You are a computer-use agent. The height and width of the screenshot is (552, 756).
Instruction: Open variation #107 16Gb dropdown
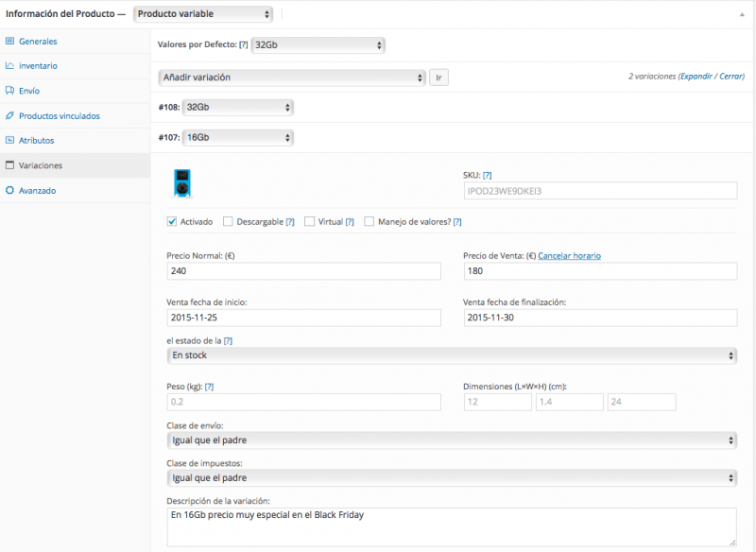pyautogui.click(x=238, y=138)
